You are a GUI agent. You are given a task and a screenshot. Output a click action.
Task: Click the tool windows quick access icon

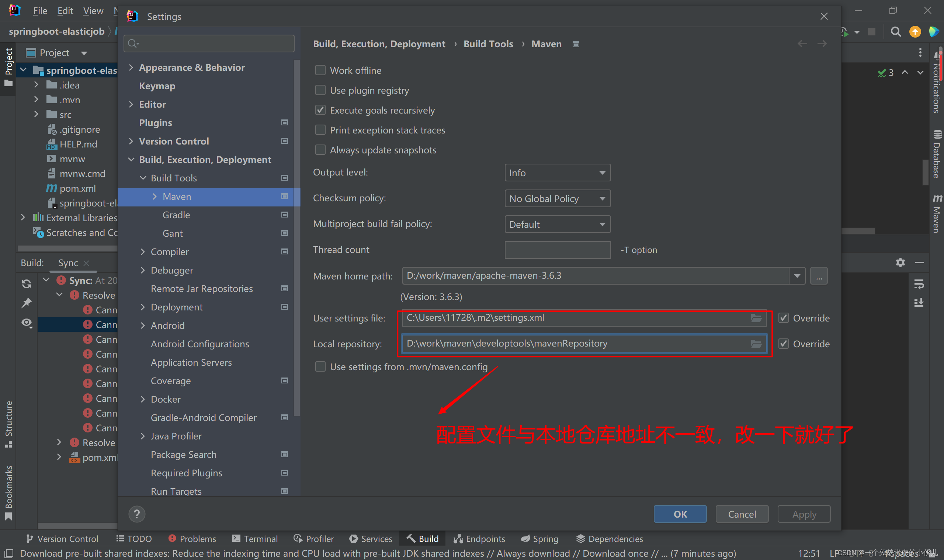9,554
